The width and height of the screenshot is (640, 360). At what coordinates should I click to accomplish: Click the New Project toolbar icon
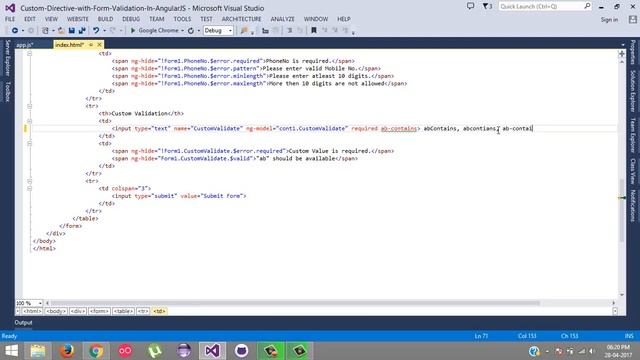(45, 31)
